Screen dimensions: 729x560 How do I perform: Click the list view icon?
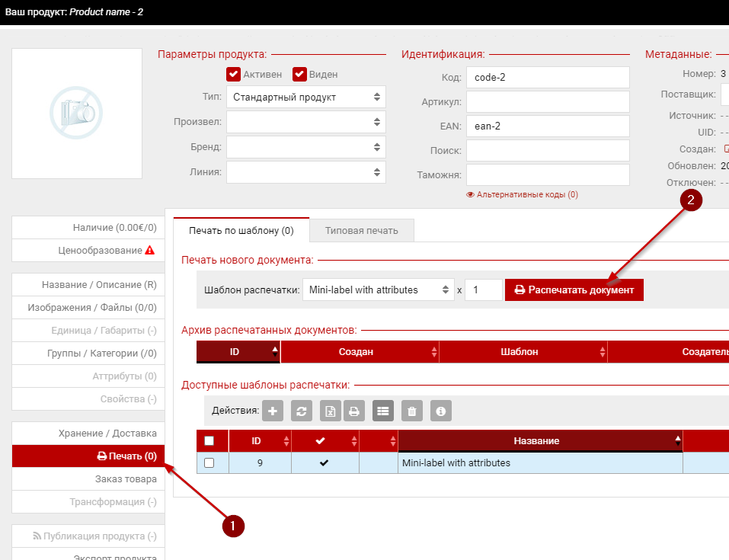click(383, 411)
